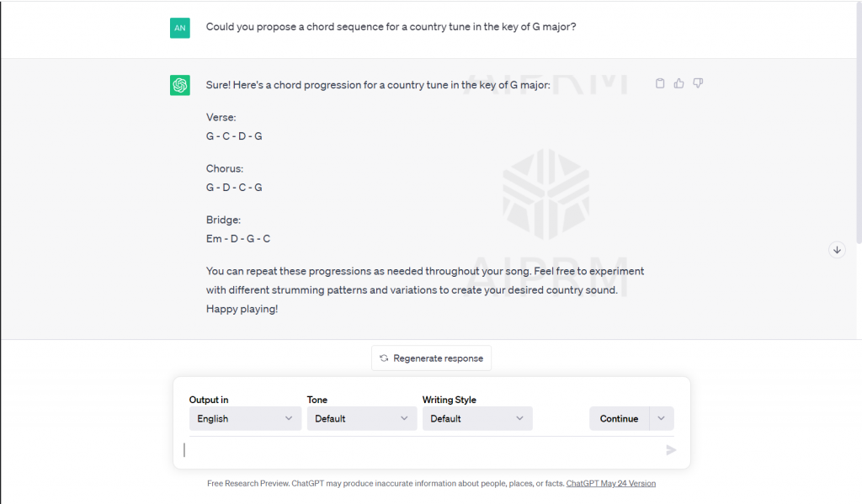Screen dimensions: 862x504
Task: Open the Output in language dropdown
Action: pyautogui.click(x=245, y=418)
